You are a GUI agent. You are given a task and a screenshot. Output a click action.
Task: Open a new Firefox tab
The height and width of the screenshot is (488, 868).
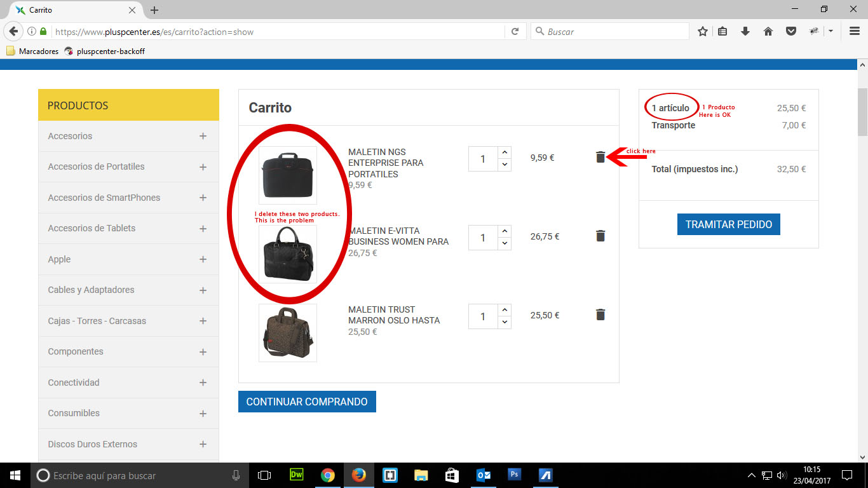click(x=154, y=10)
